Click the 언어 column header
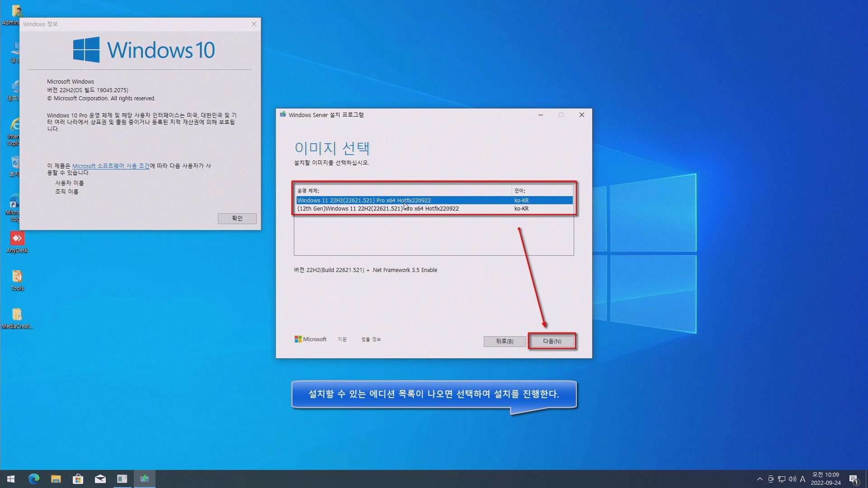This screenshot has height=488, width=868. tap(542, 191)
